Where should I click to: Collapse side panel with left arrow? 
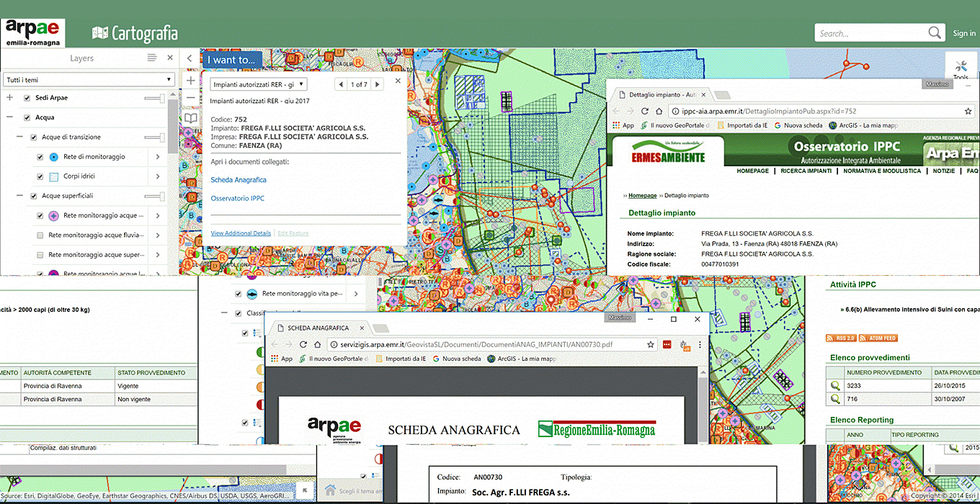pyautogui.click(x=190, y=59)
